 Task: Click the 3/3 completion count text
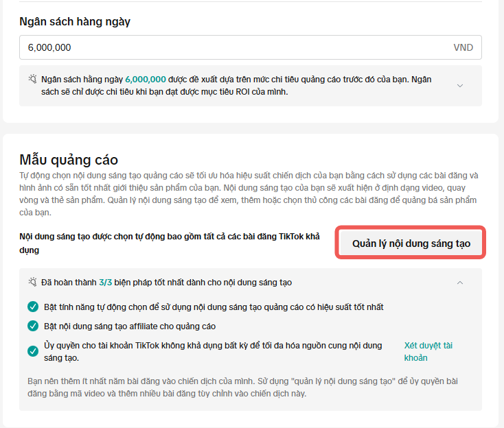tap(106, 283)
